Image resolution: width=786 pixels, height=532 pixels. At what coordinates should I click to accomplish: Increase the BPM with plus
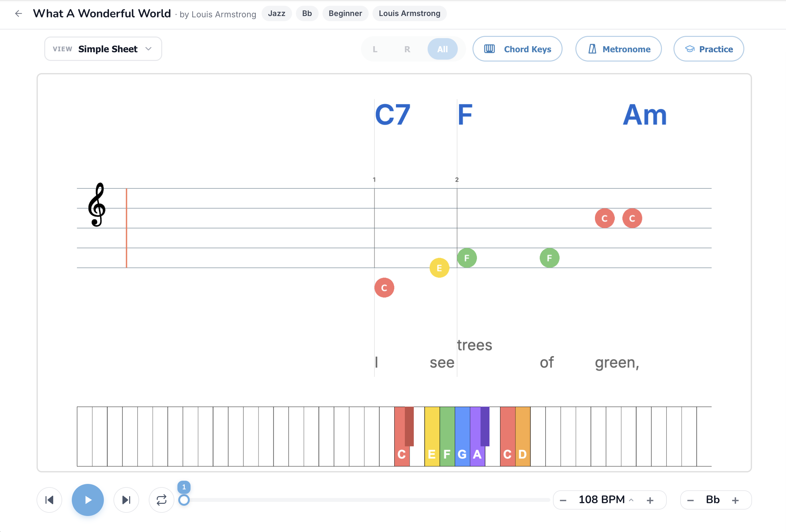coord(650,500)
